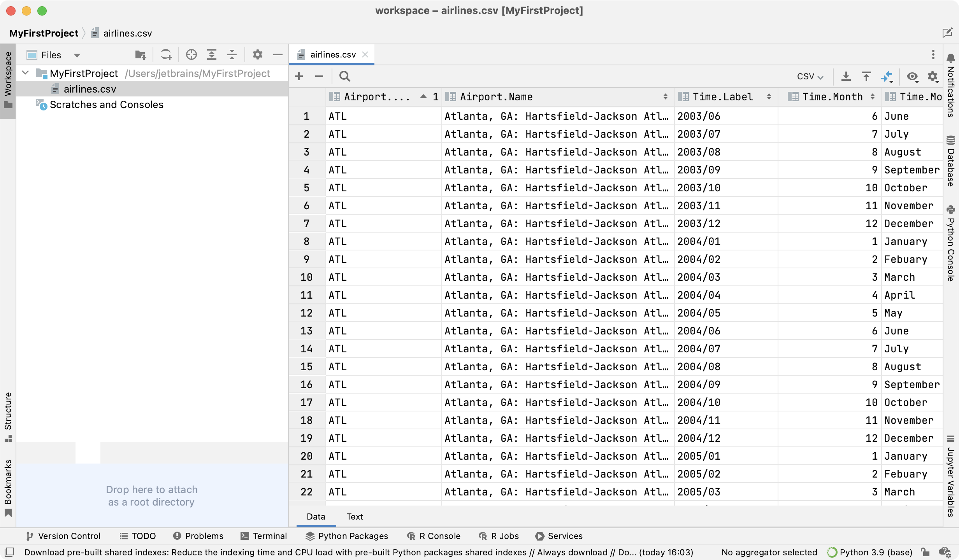Image resolution: width=959 pixels, height=560 pixels.
Task: Open the Jupyter Variables panel
Action: [x=951, y=476]
